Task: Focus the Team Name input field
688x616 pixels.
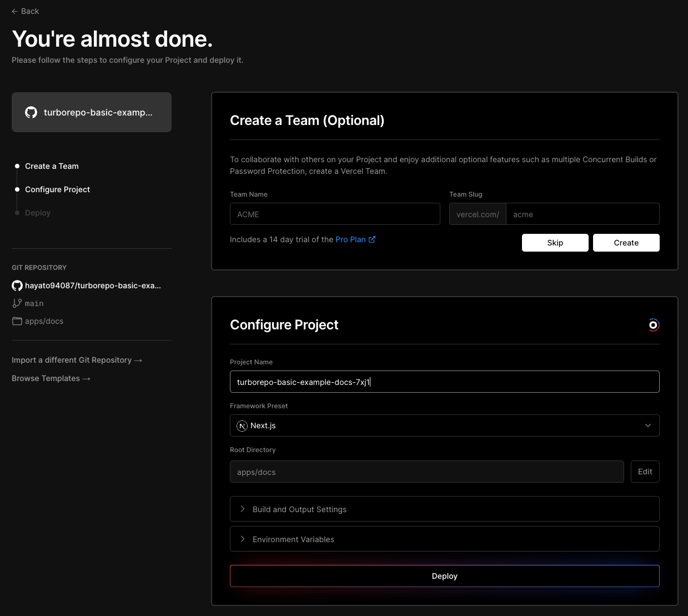Action: pyautogui.click(x=335, y=214)
